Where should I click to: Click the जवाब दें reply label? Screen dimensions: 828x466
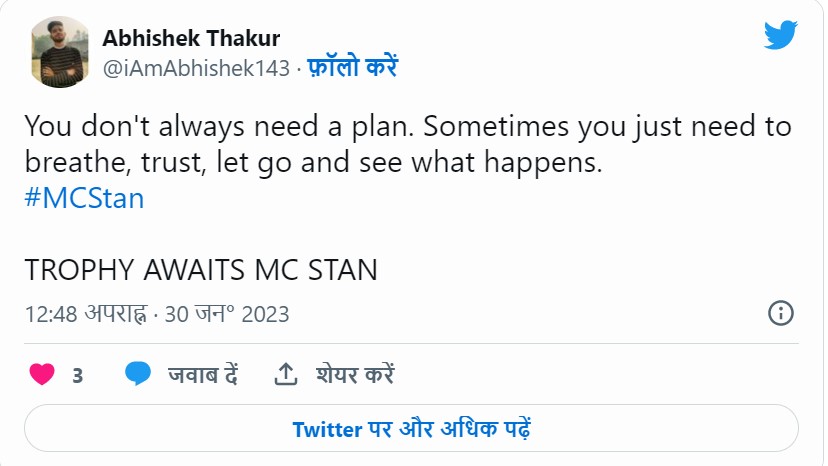(202, 375)
